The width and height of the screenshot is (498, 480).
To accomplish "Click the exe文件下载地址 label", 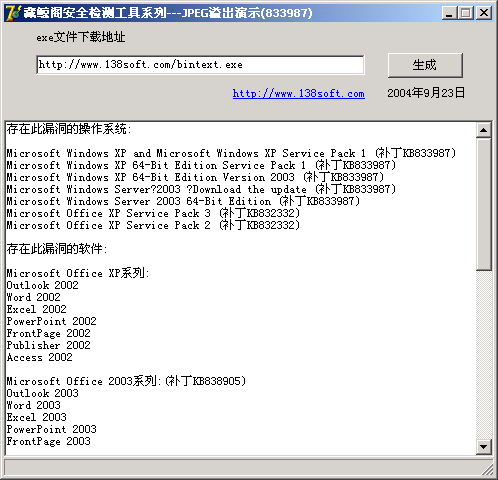I will tap(81, 37).
